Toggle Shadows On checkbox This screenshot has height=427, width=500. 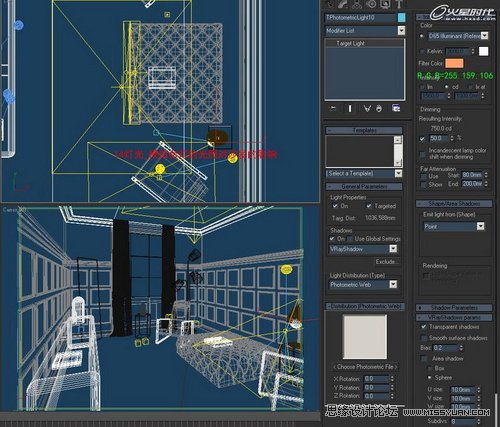click(332, 239)
